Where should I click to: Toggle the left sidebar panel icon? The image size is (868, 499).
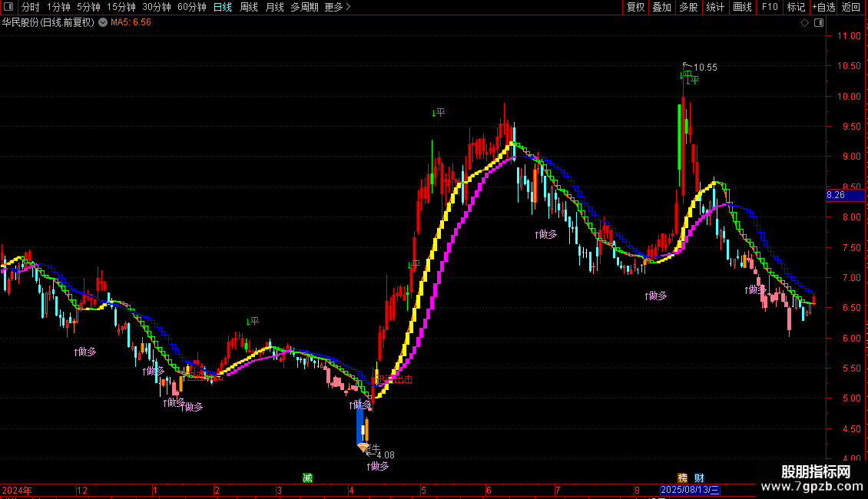[x=8, y=7]
